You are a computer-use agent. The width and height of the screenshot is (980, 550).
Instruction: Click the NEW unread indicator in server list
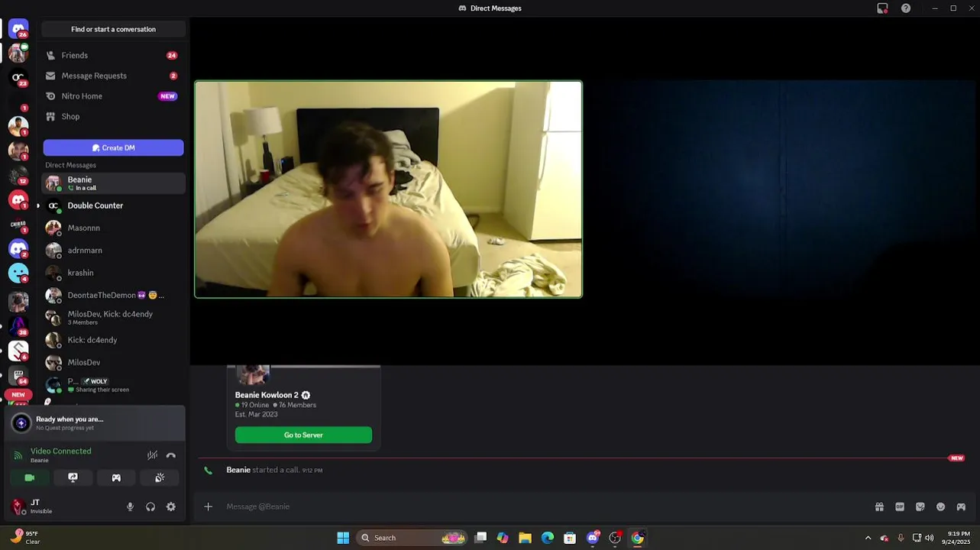tap(18, 395)
